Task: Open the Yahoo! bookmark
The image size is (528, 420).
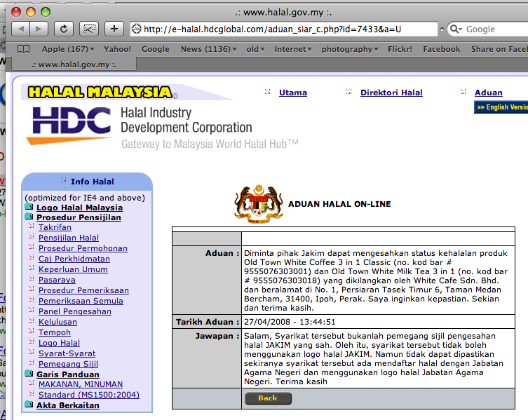Action: (117, 49)
